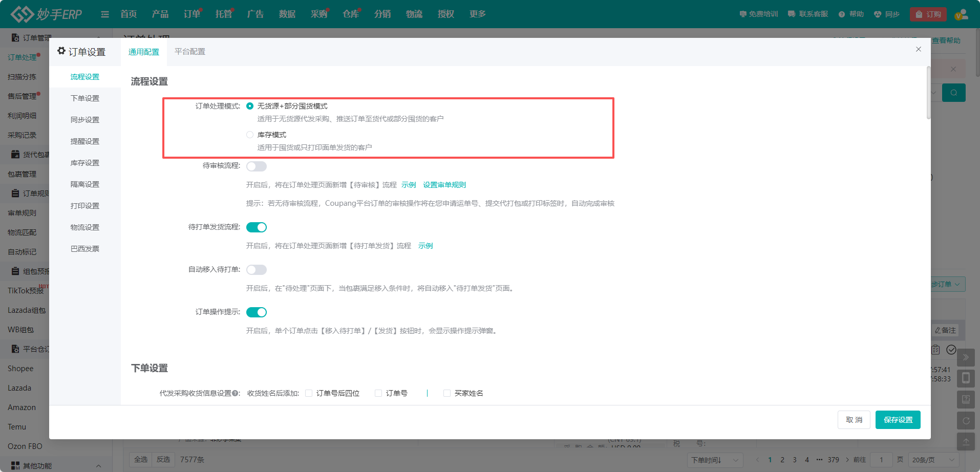Click the 查看帮助 link
The width and height of the screenshot is (980, 472).
pyautogui.click(x=946, y=40)
